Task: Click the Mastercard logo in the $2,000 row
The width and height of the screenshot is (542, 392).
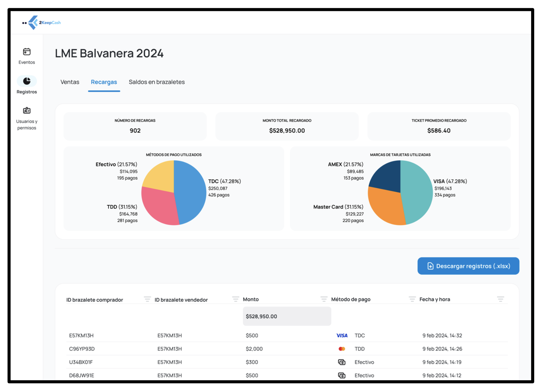Action: 342,349
